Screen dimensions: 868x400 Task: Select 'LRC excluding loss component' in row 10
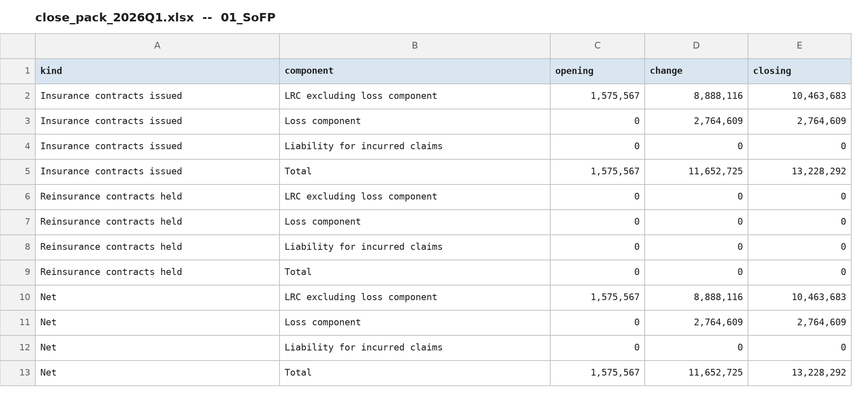(x=415, y=298)
